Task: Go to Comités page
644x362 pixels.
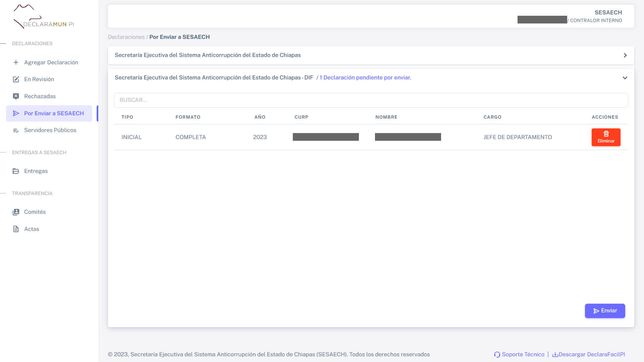Action: click(x=49, y=212)
